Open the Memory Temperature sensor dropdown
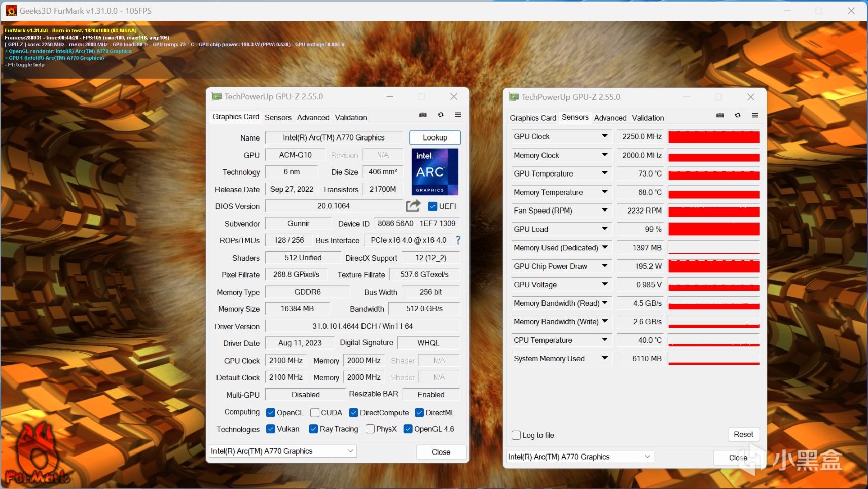 (x=605, y=192)
